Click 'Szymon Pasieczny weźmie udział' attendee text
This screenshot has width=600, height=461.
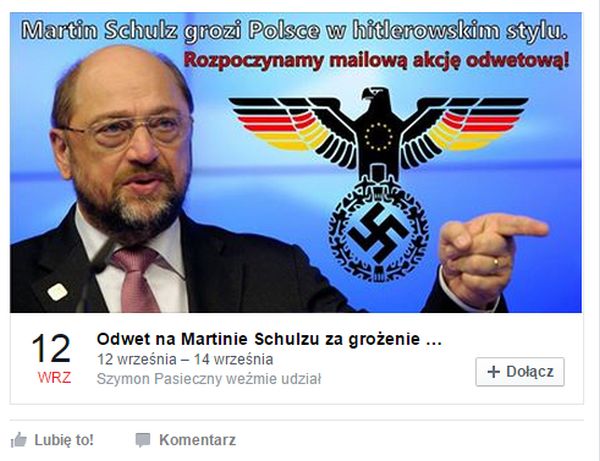coord(209,379)
